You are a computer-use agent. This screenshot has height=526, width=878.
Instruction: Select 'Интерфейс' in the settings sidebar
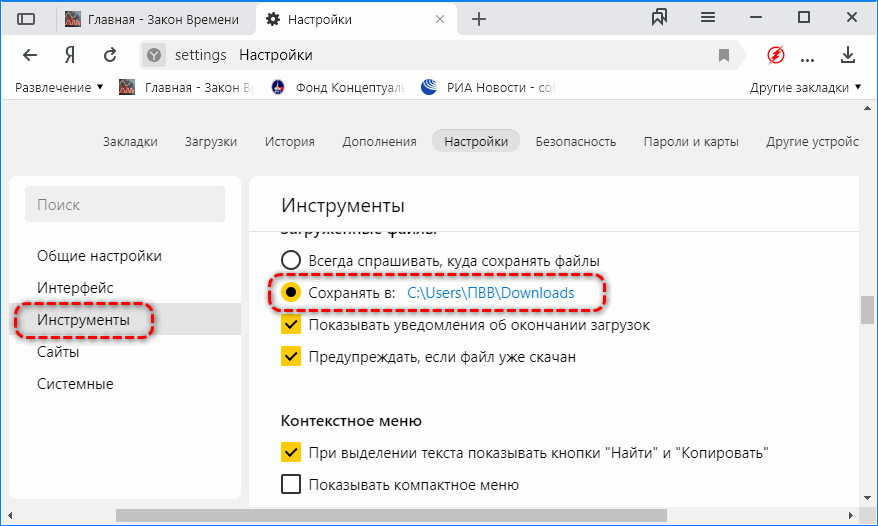click(75, 288)
